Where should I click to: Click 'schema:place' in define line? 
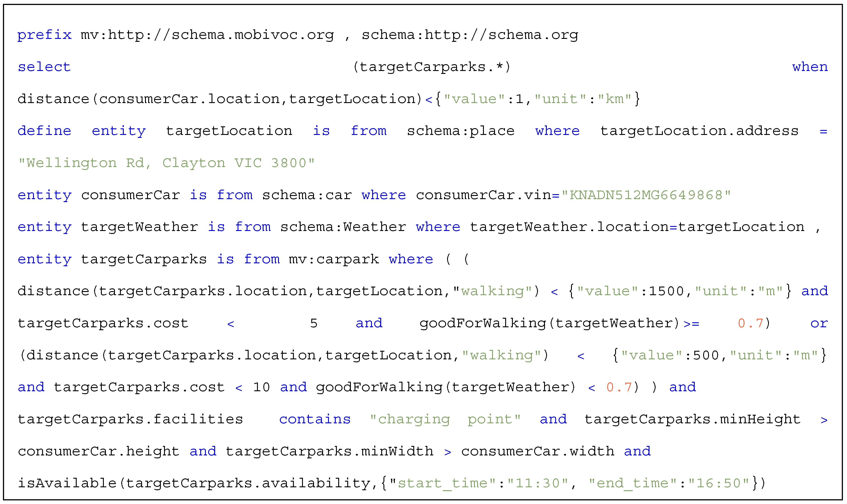tap(461, 131)
